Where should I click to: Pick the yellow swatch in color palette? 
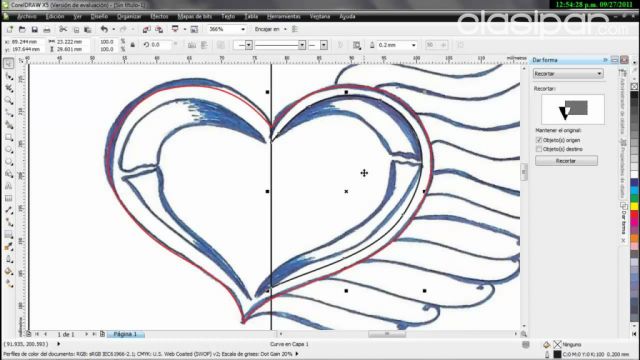point(634,207)
